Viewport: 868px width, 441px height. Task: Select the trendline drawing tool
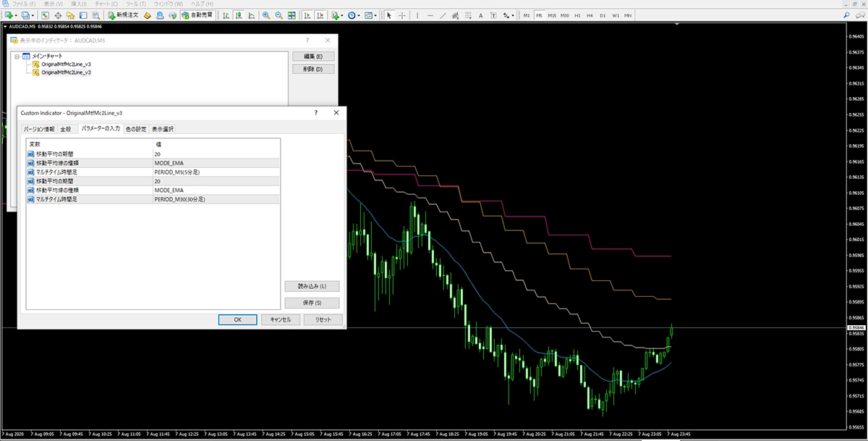[x=444, y=15]
